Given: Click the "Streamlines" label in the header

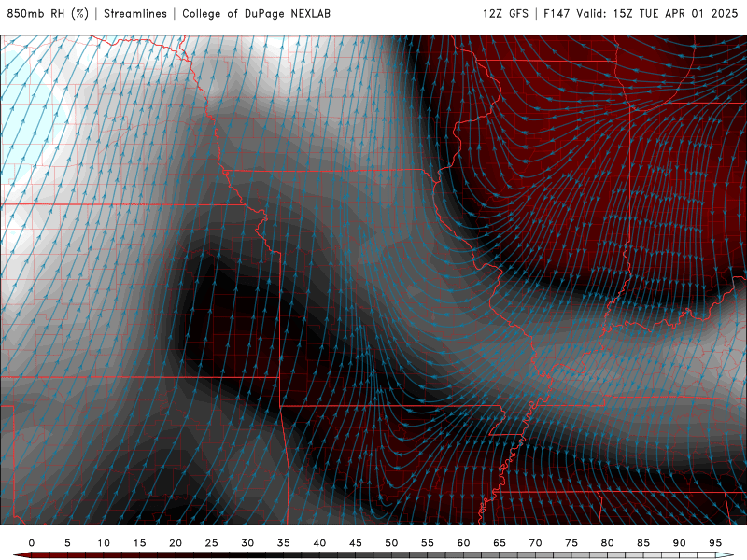Looking at the screenshot, I should [135, 13].
